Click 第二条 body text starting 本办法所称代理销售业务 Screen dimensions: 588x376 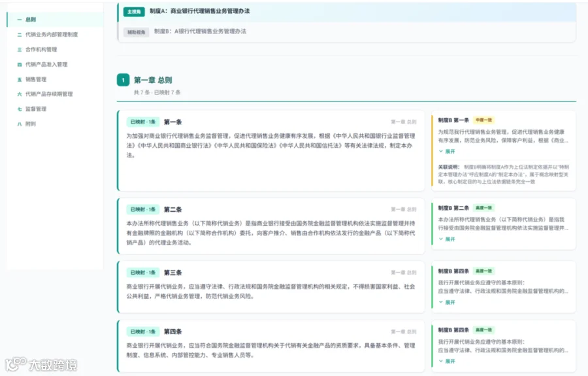[270, 233]
